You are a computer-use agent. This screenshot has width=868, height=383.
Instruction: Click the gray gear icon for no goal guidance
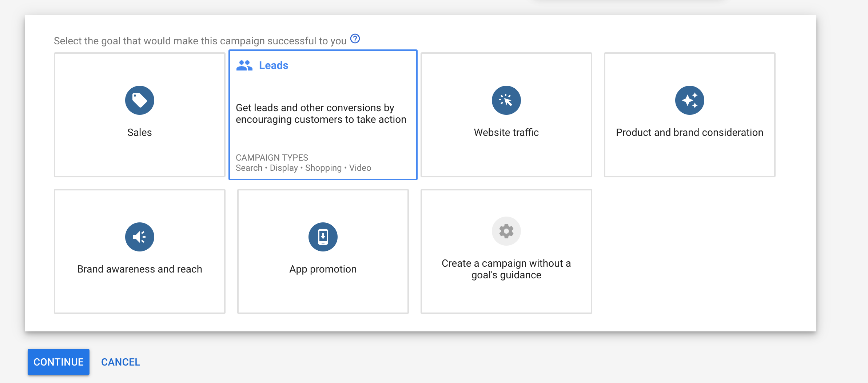click(506, 231)
